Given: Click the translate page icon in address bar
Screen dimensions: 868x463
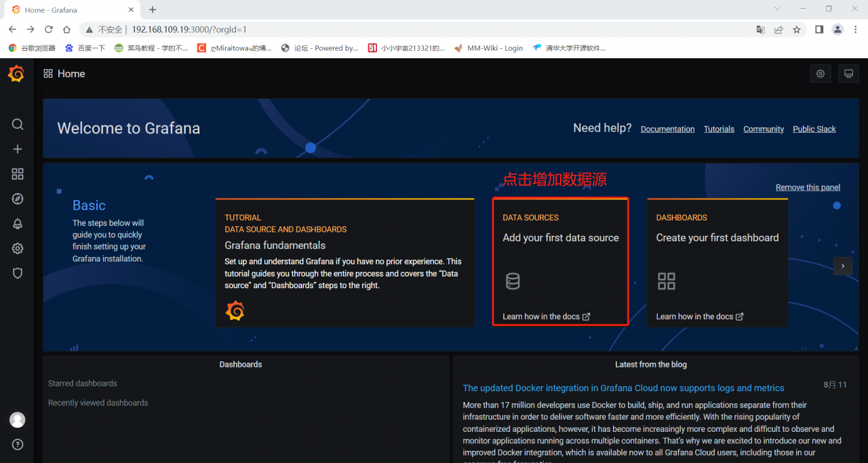Looking at the screenshot, I should click(x=761, y=29).
